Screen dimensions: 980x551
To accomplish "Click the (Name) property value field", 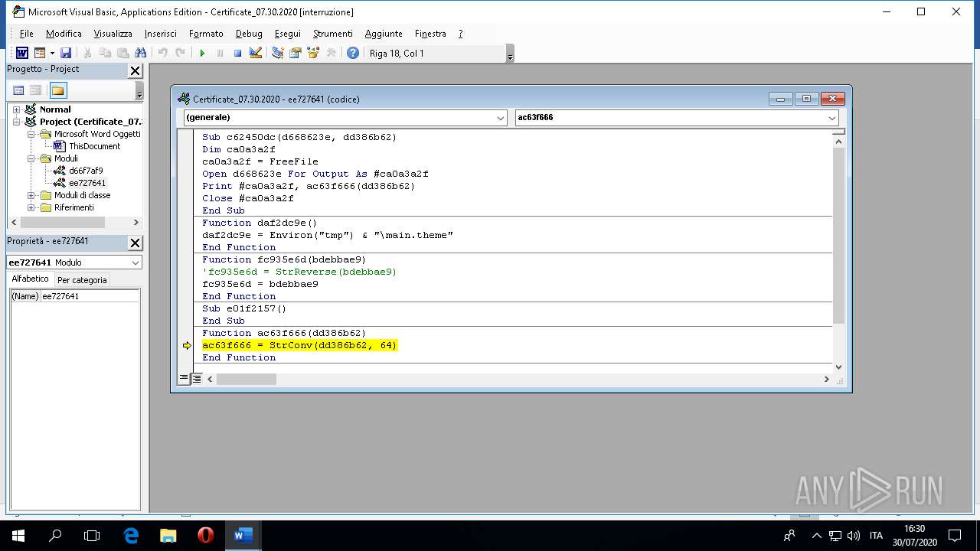I will [x=90, y=296].
